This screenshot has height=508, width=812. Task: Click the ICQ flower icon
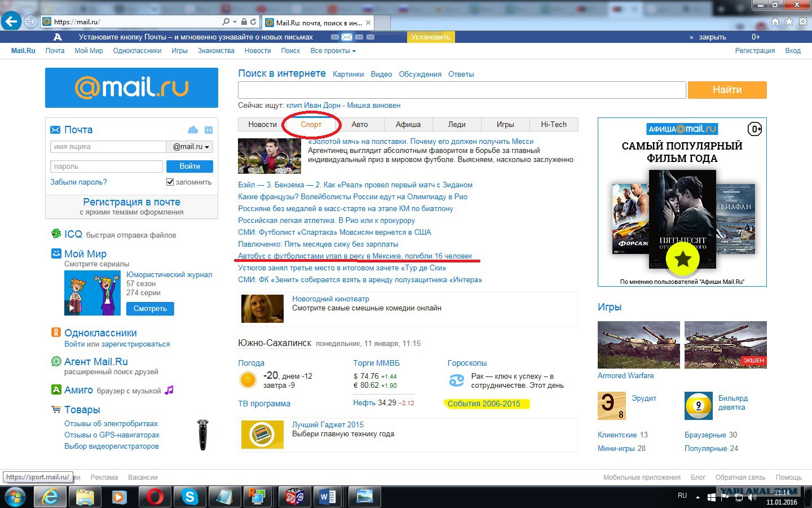pyautogui.click(x=56, y=234)
